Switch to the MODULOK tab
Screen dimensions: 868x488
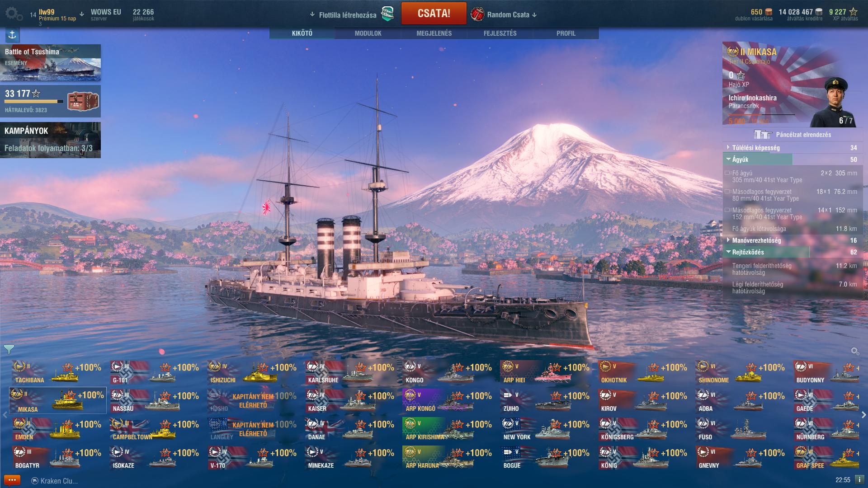coord(368,33)
